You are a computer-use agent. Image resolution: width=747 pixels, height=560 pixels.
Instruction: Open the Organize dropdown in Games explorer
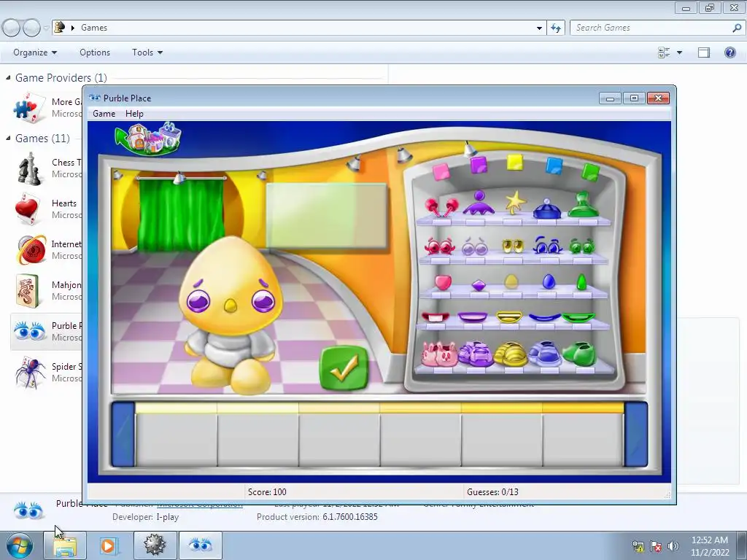pyautogui.click(x=35, y=52)
